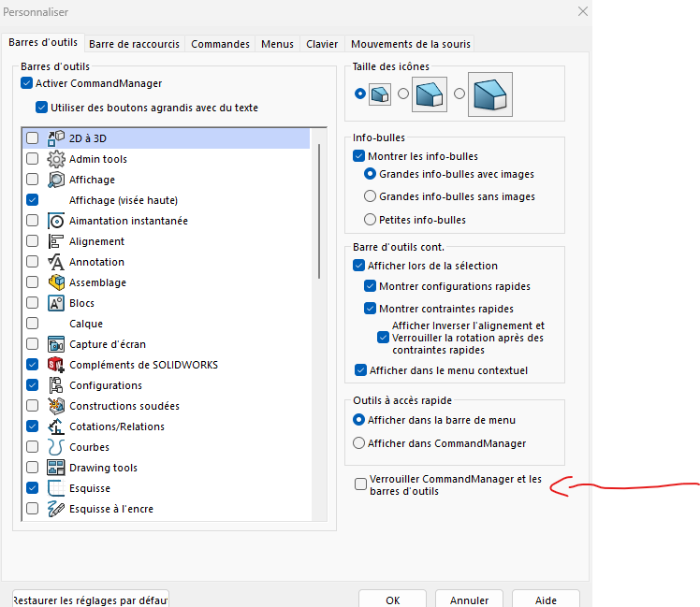Viewport: 700px width, 607px height.
Task: Click the Admin tools gear icon
Action: click(55, 159)
